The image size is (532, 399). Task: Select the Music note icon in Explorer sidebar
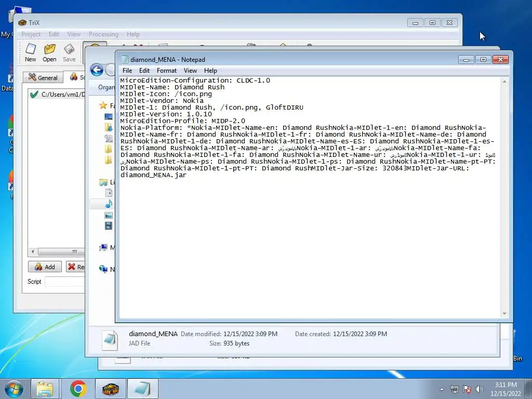click(x=109, y=204)
